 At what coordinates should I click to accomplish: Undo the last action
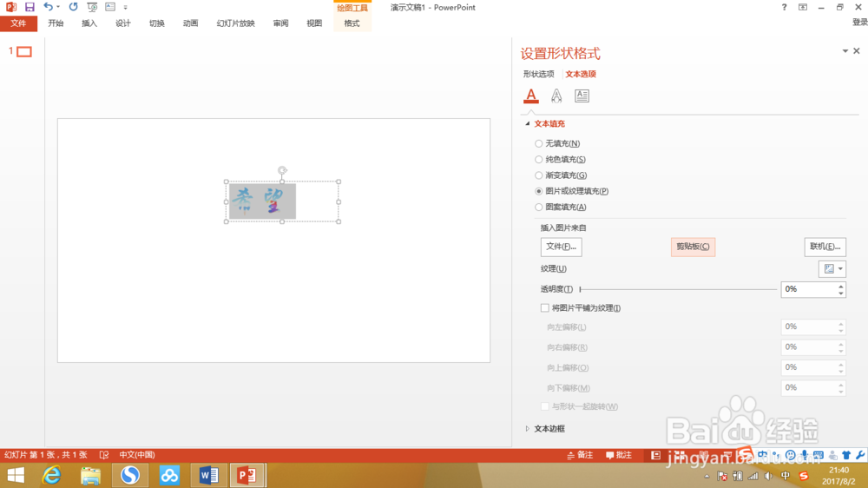point(48,7)
